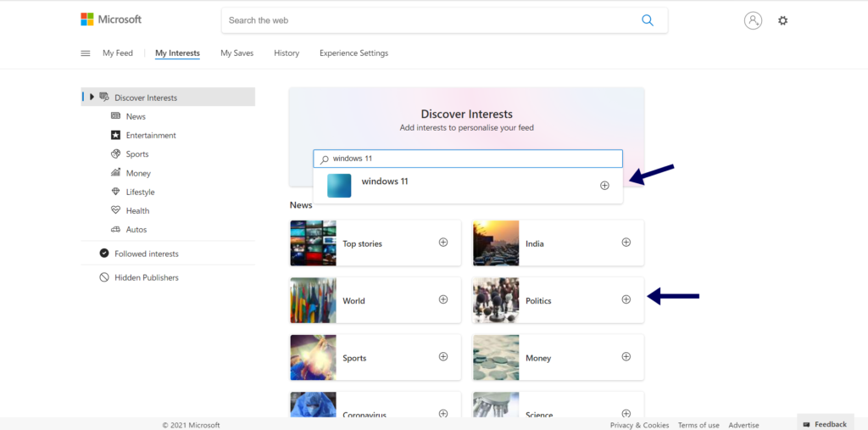The image size is (868, 430).
Task: Follow Coronavirus with plus icon
Action: 443,413
